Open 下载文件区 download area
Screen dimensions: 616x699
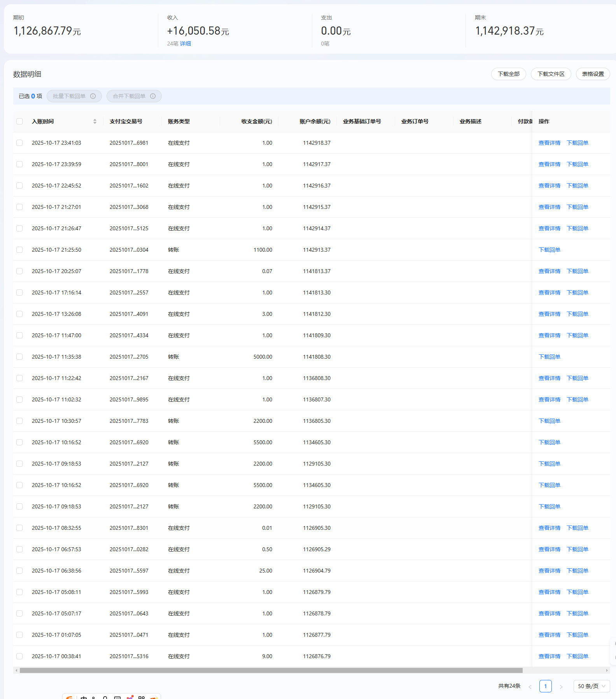click(x=551, y=74)
